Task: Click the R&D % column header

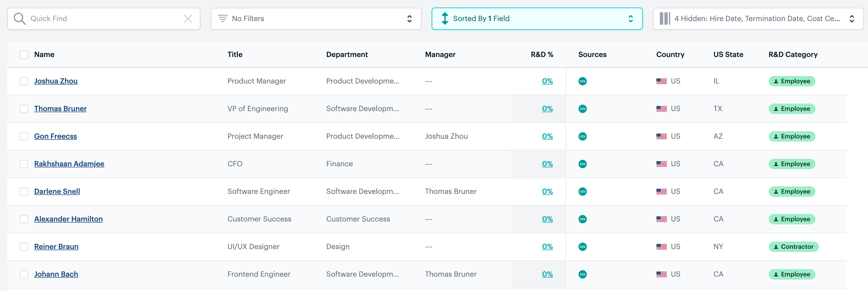Action: pyautogui.click(x=542, y=54)
